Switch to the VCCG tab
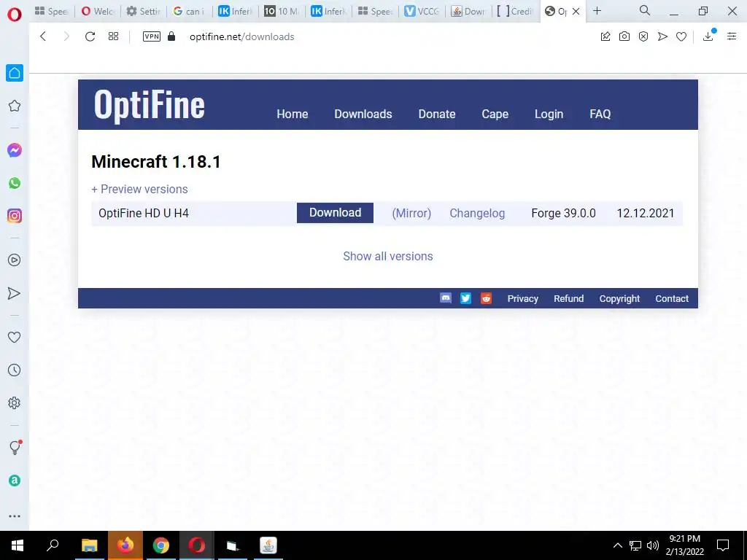 click(422, 11)
